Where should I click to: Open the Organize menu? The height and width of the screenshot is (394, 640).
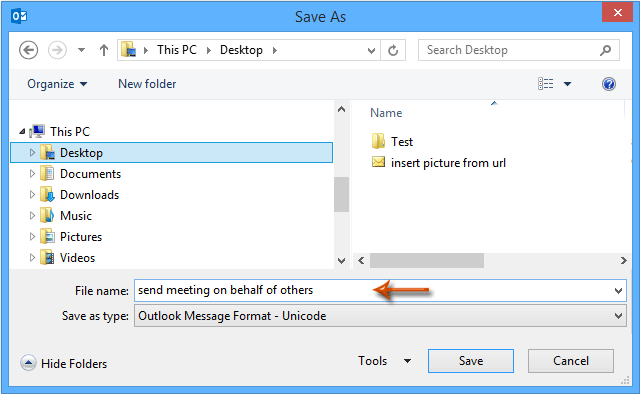57,84
